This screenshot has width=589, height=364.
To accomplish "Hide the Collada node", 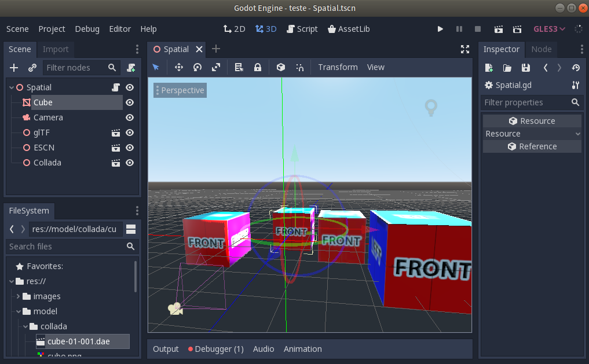I will tap(130, 163).
